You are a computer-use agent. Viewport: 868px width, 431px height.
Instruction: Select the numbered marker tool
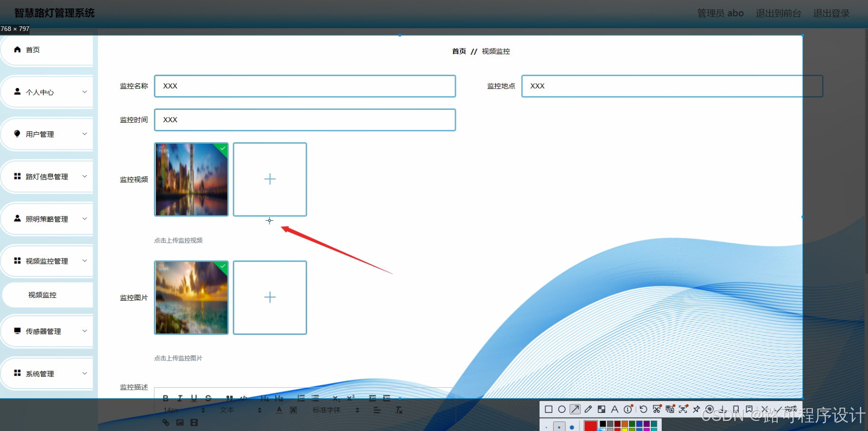pyautogui.click(x=628, y=409)
